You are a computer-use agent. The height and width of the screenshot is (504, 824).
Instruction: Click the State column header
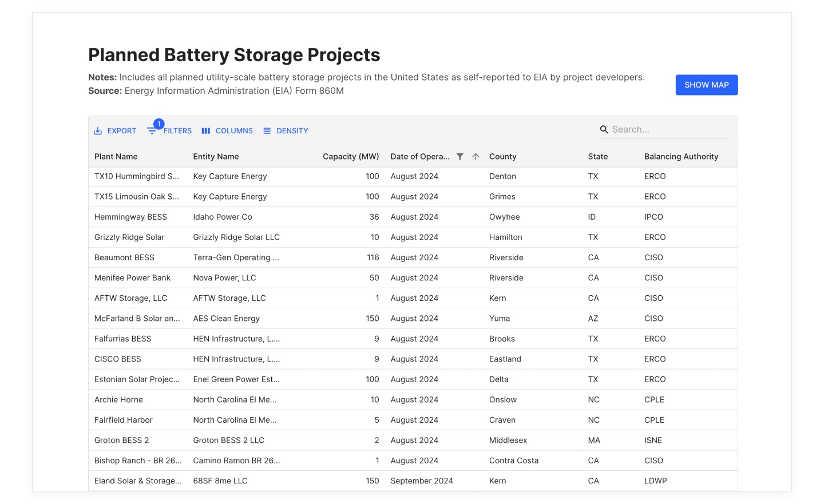[x=597, y=157]
